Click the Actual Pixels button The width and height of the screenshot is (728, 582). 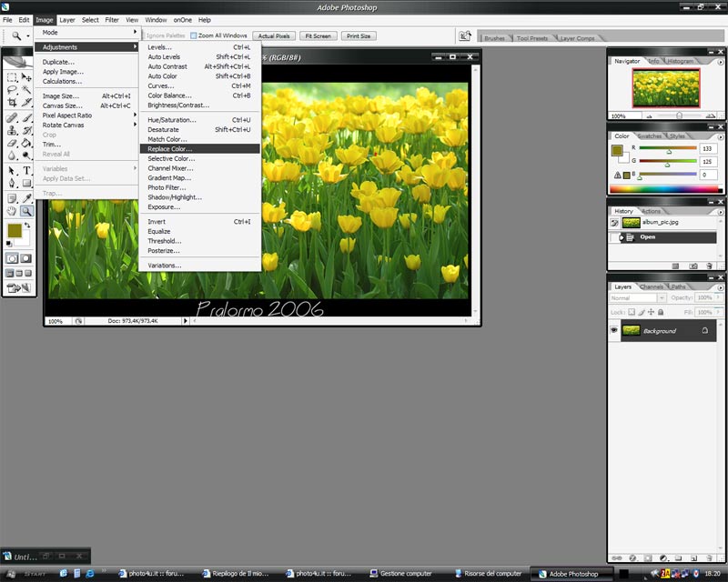274,35
